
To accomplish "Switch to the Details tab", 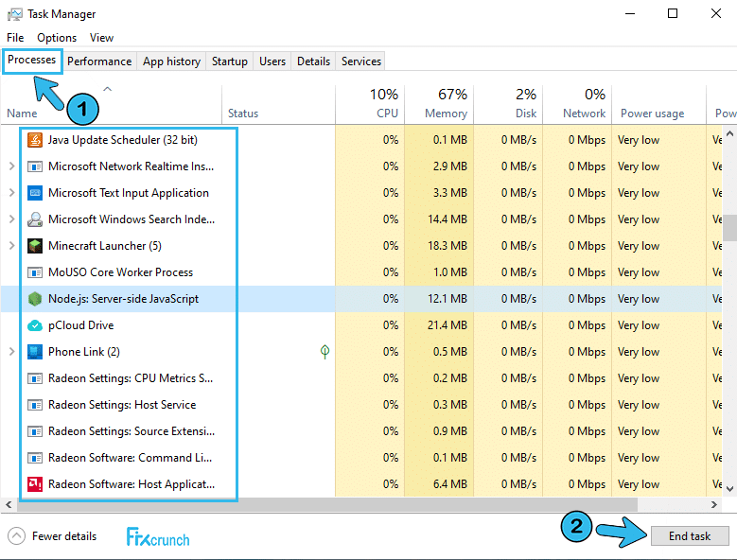I will tap(313, 61).
